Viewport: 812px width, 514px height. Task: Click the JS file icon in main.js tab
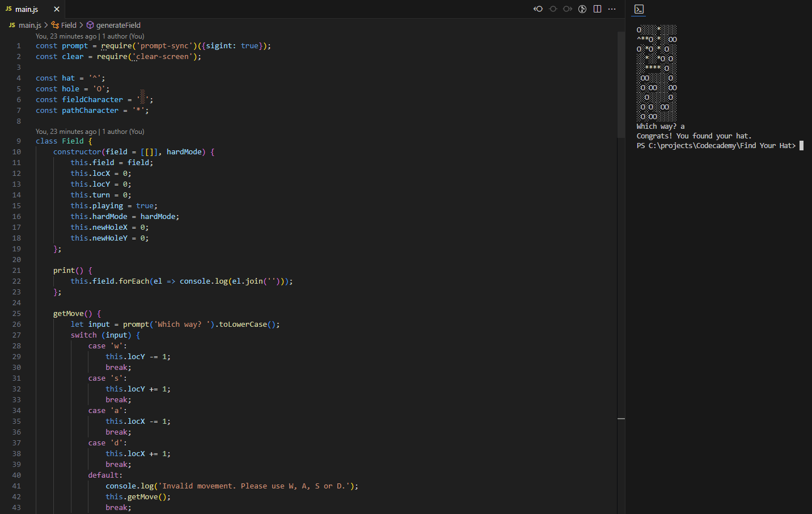coord(9,9)
